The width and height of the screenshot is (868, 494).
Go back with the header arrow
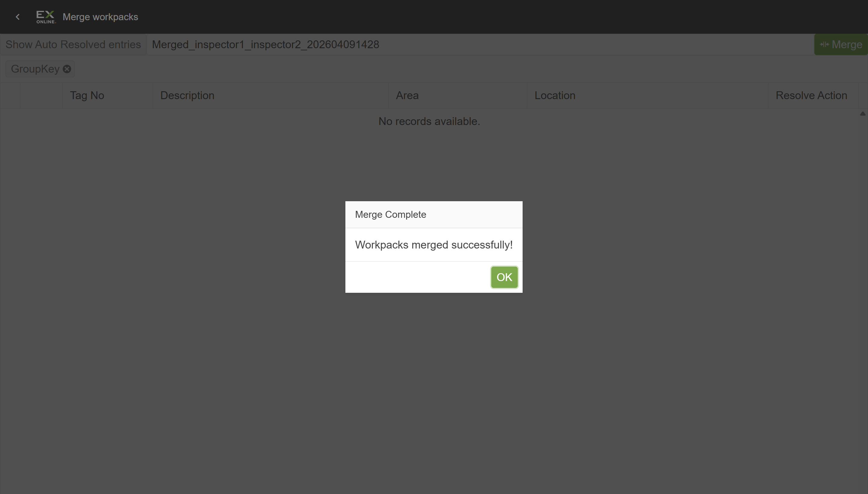pos(18,17)
